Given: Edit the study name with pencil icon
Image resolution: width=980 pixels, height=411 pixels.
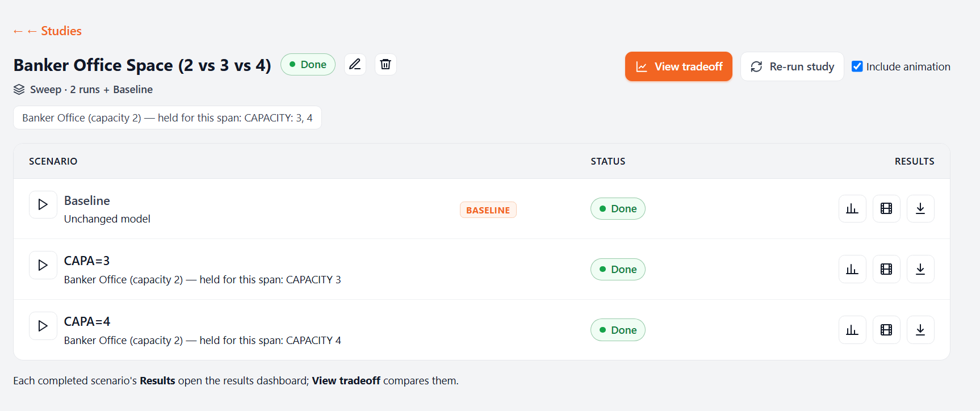Looking at the screenshot, I should click(x=355, y=64).
